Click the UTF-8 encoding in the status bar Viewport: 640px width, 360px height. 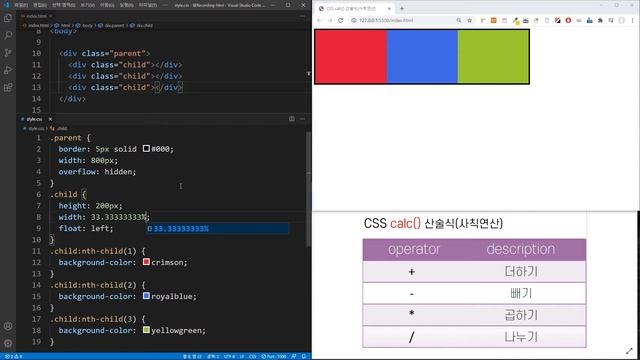click(x=229, y=356)
